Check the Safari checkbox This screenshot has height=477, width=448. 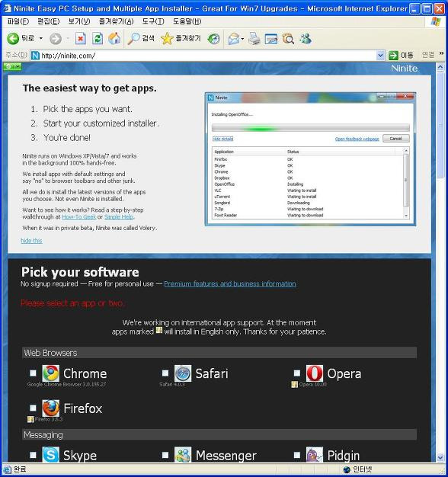165,373
